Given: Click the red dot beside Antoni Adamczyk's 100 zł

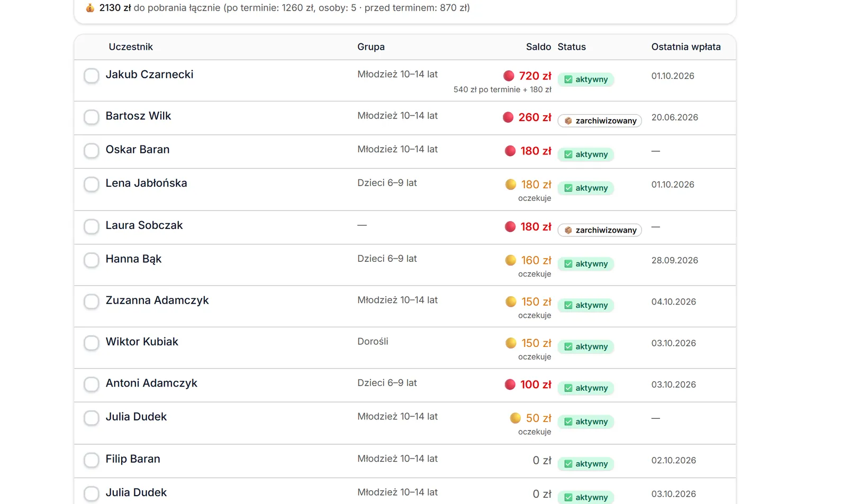Looking at the screenshot, I should coord(510,384).
